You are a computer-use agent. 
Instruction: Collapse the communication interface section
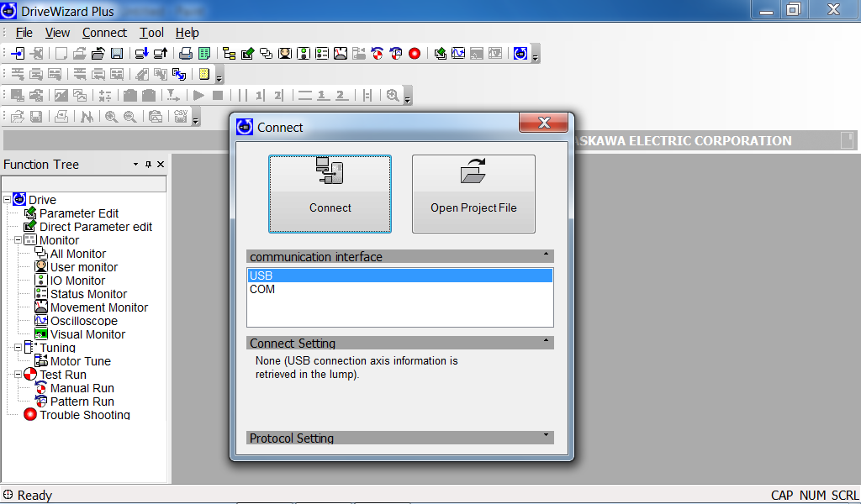point(546,254)
